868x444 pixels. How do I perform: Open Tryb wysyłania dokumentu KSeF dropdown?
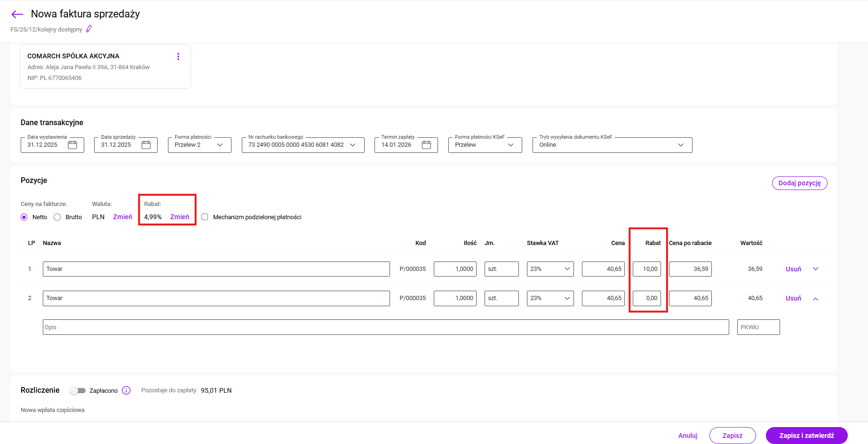[x=612, y=145]
